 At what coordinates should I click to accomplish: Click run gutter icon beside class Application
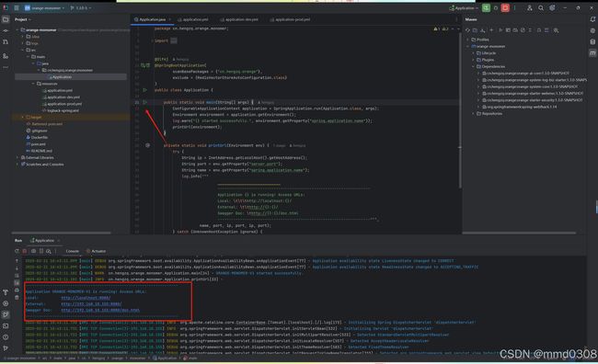[145, 90]
